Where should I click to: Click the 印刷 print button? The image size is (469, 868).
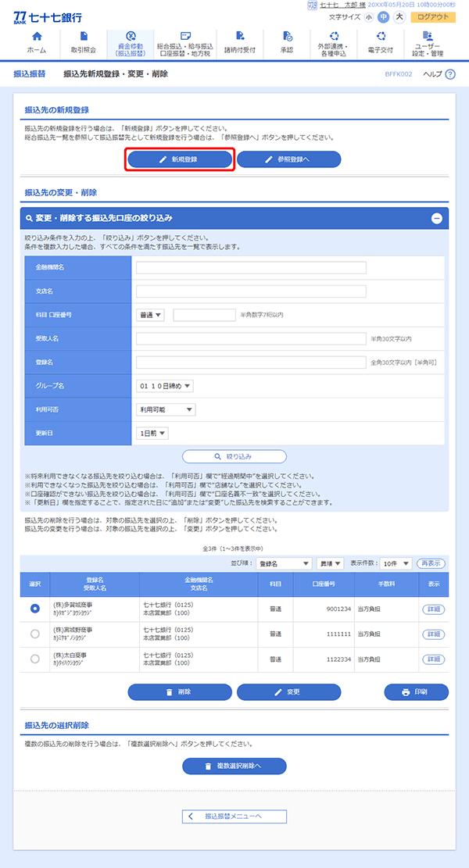[417, 692]
